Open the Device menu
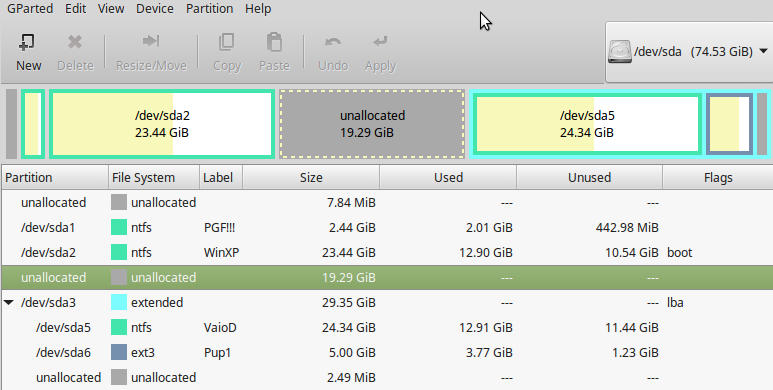This screenshot has height=390, width=773. 155,9
